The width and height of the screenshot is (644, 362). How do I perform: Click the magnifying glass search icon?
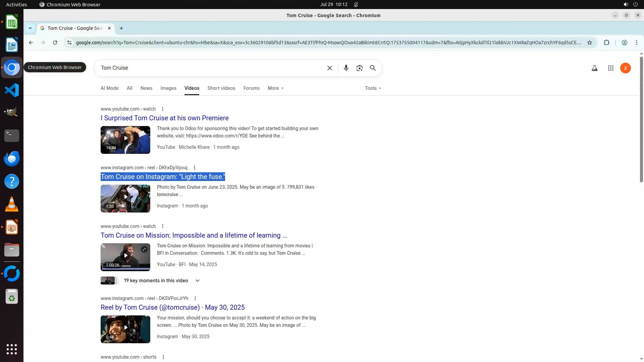tap(373, 68)
